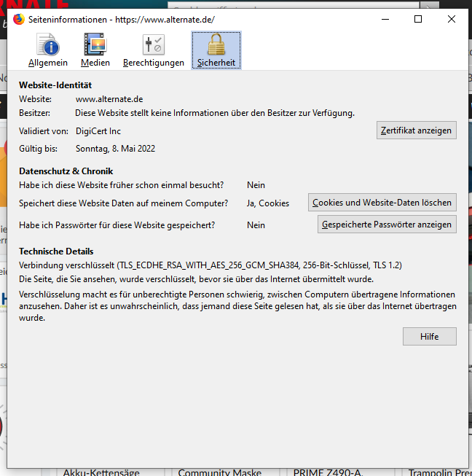Close the Seiteninformationen dialog

(x=452, y=19)
